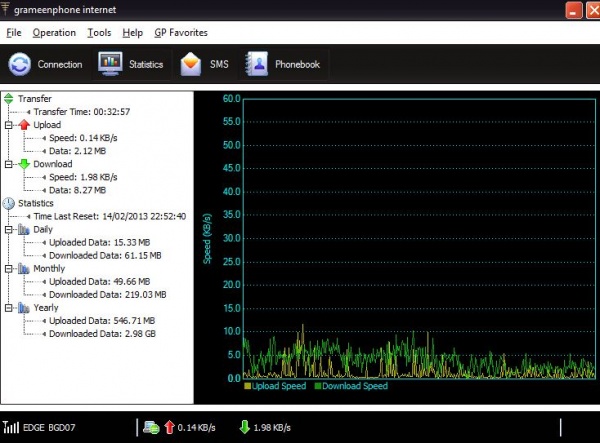This screenshot has width=600, height=443.
Task: Click the yellow Upload Speed legend swatch
Action: (x=247, y=386)
